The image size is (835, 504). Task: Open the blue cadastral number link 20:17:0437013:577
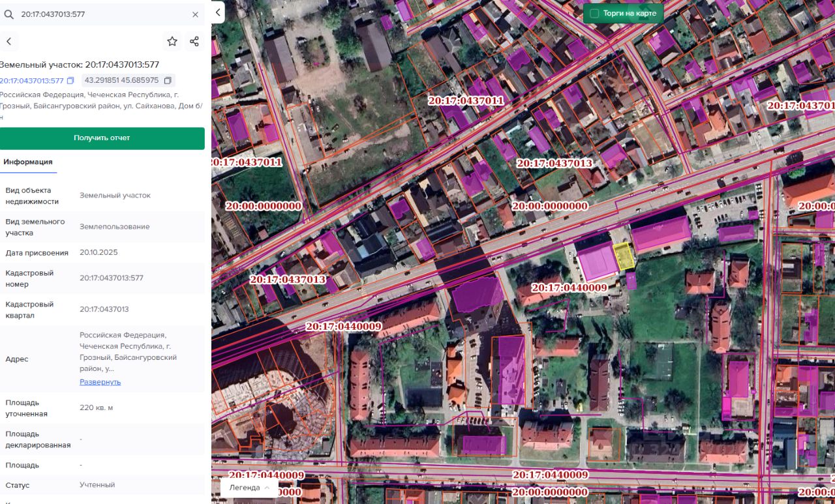[x=32, y=81]
